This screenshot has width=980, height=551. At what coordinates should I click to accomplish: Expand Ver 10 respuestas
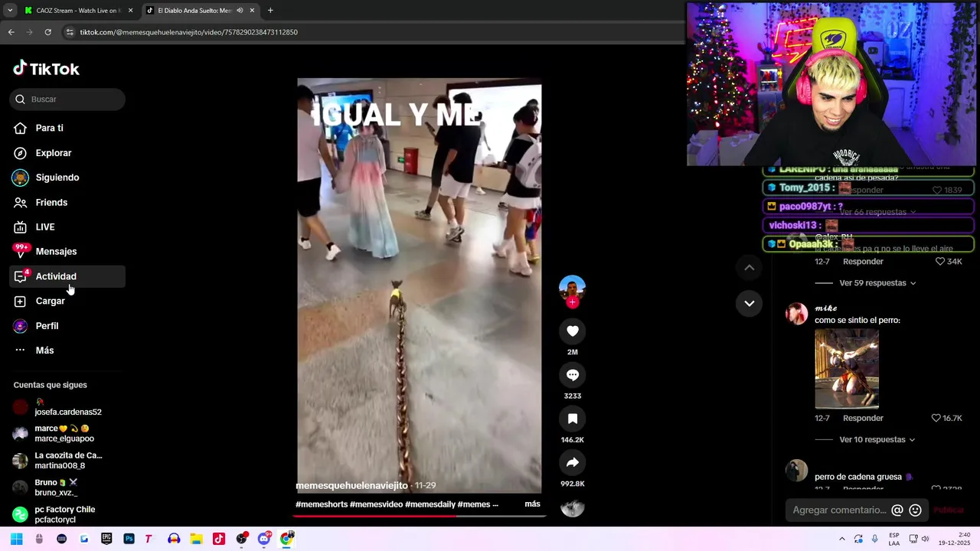coord(877,440)
